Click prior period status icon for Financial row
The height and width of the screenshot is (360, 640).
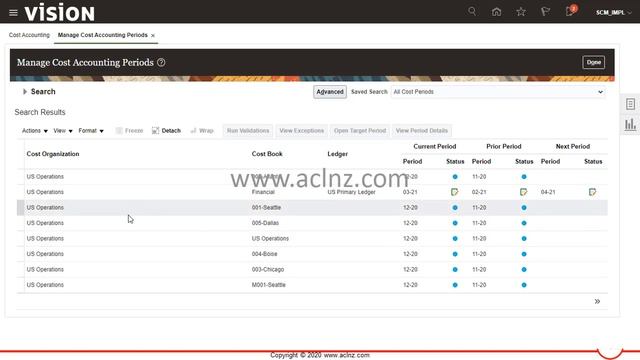click(x=524, y=192)
